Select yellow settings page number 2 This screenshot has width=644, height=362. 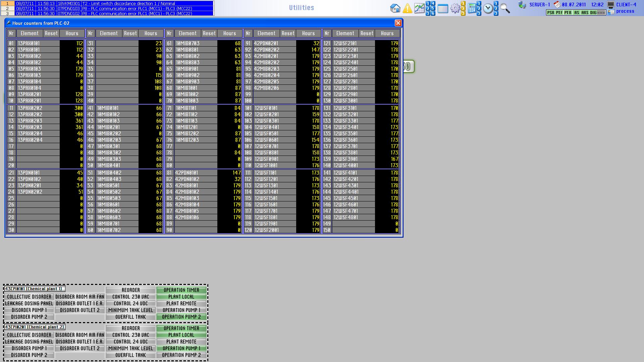463,8
